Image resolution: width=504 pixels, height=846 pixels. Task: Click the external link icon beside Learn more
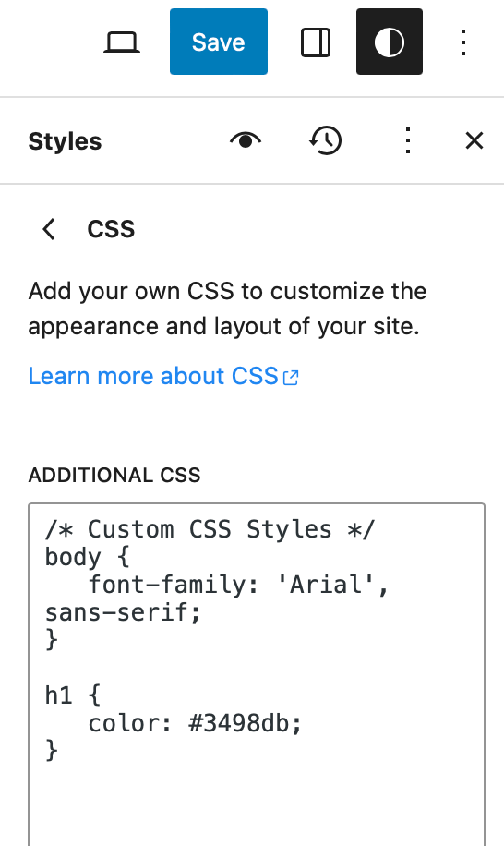291,378
